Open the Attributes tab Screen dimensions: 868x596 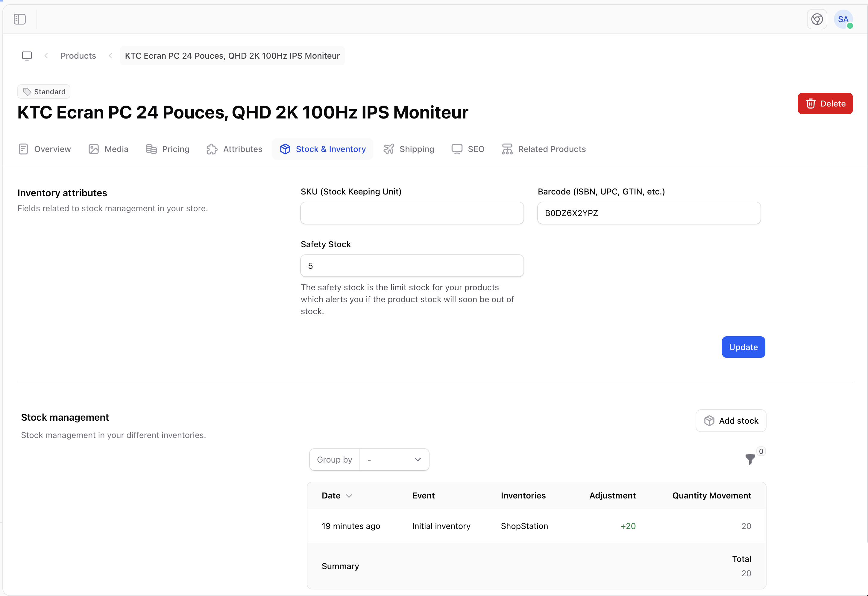click(x=235, y=149)
